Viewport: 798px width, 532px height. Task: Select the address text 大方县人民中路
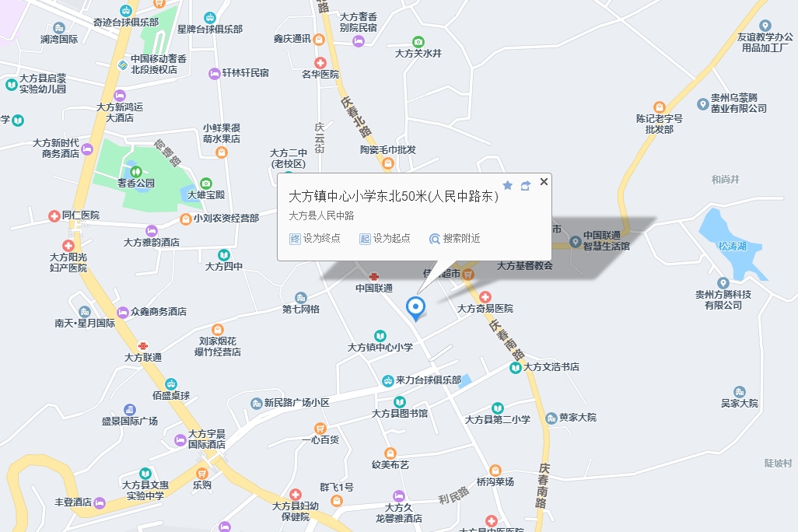(x=322, y=216)
